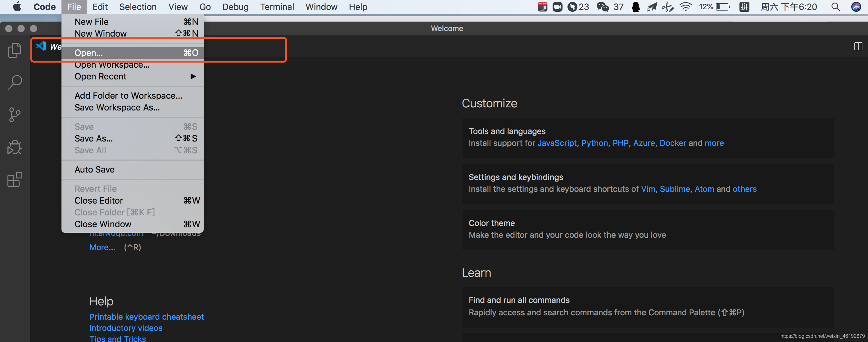Click the Zoom camera icon in menu bar
Screen dimensions: 868x342
pyautogui.click(x=557, y=7)
